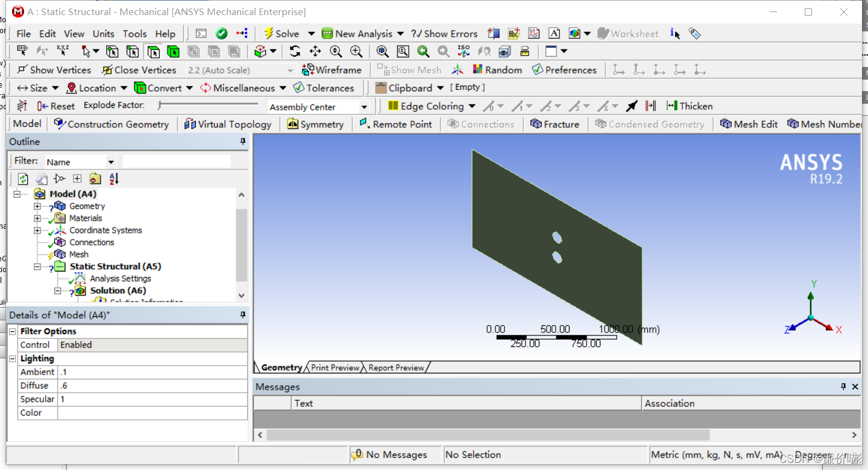Click the New Chart and Table icon
Screen dimensions: 868x470
(x=534, y=34)
